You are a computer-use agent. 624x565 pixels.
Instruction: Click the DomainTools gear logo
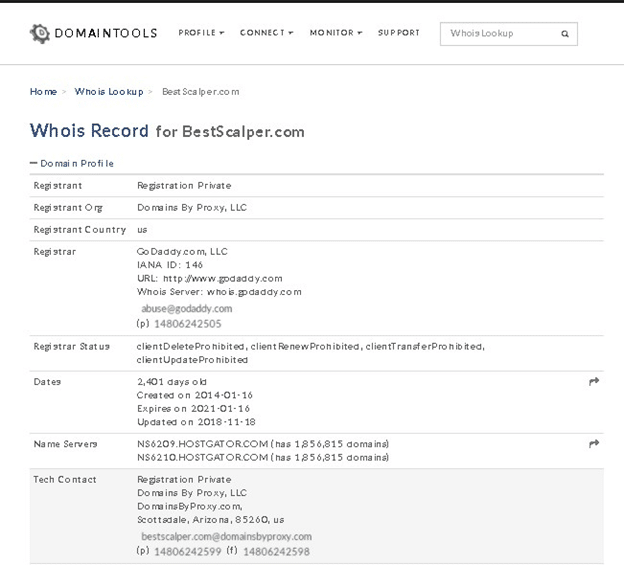pos(40,33)
